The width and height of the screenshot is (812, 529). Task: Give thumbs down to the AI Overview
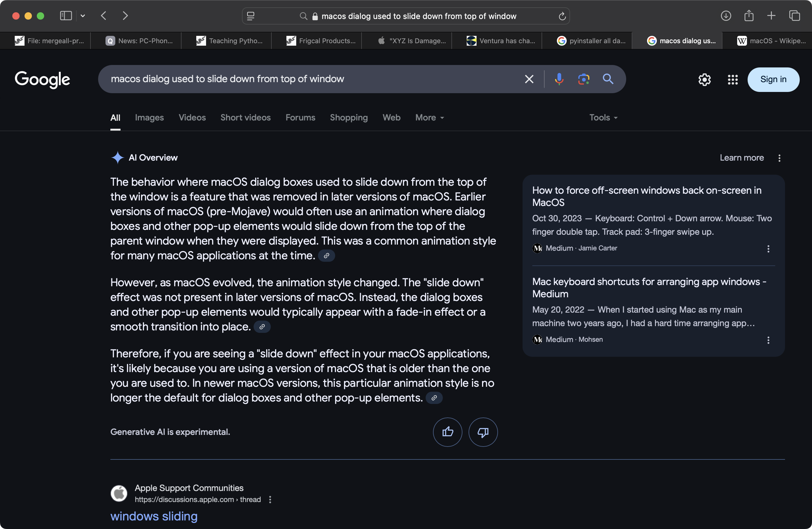(483, 432)
